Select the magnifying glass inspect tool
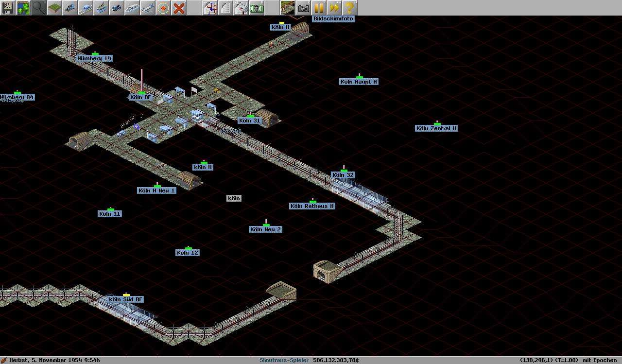Image resolution: width=622 pixels, height=364 pixels. pyautogui.click(x=39, y=8)
